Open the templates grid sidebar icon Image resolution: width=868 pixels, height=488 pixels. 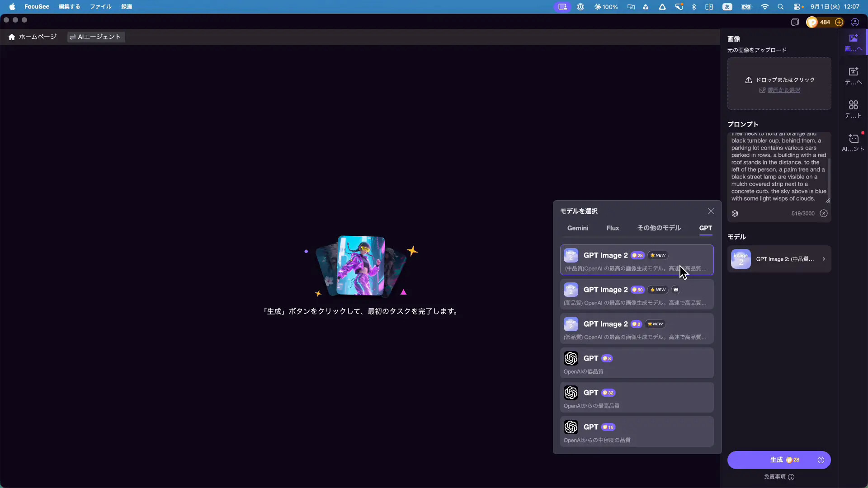[854, 109]
